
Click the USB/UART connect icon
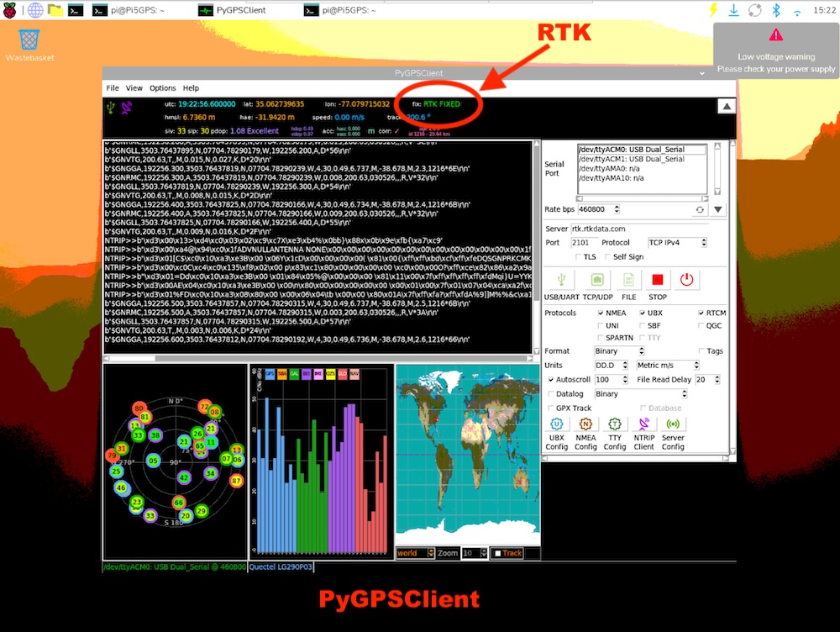(x=561, y=280)
